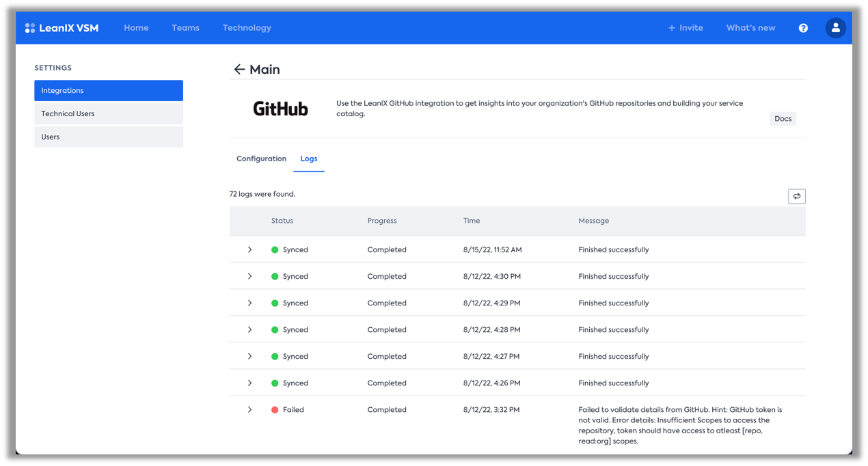Click the failed GitHub token error message
This screenshot has width=868, height=466.
680,426
